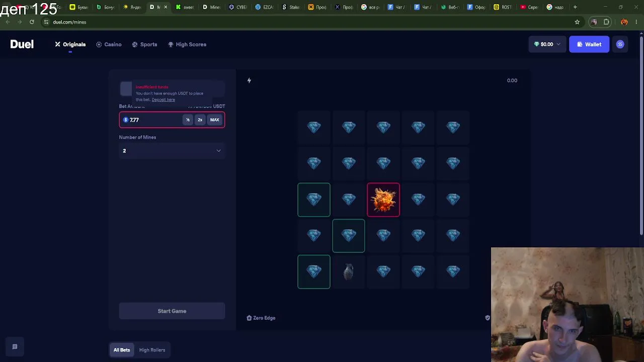Click the Duel logo
Image resolution: width=644 pixels, height=362 pixels.
pos(22,44)
